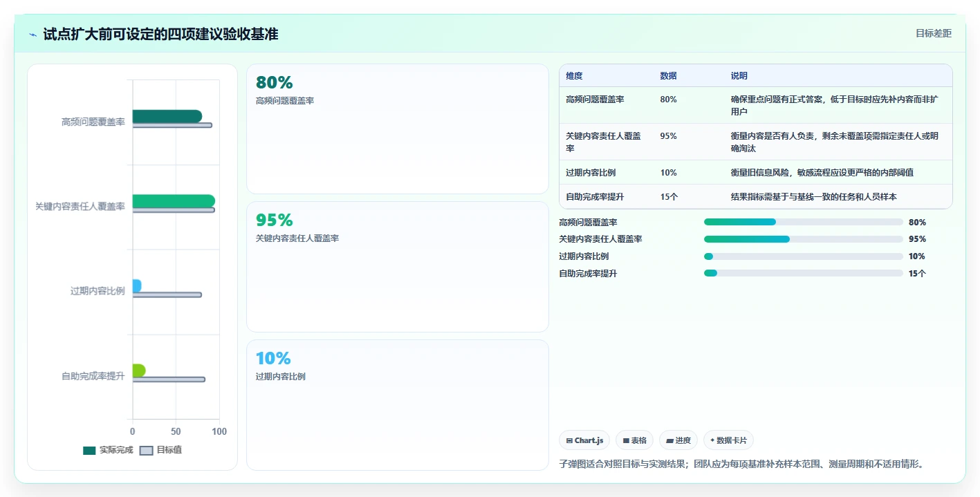Click the 说明 column header

[739, 76]
